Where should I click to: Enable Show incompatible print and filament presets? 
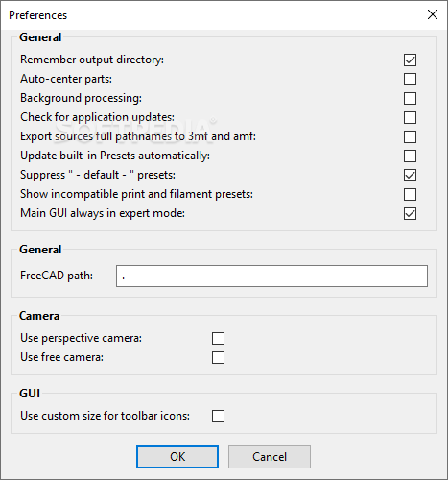(410, 194)
